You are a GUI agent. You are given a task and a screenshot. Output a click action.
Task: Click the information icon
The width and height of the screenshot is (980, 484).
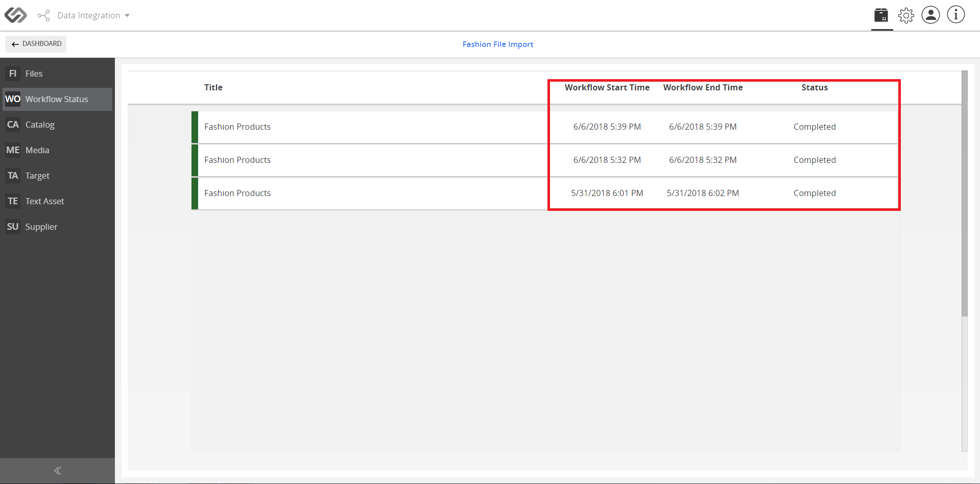pyautogui.click(x=956, y=15)
